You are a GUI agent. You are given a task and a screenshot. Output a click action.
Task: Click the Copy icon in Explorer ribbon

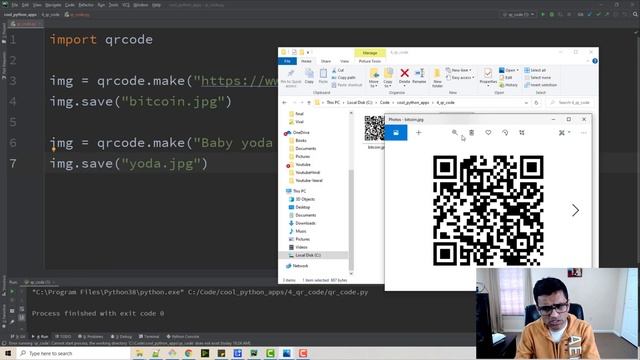point(309,73)
